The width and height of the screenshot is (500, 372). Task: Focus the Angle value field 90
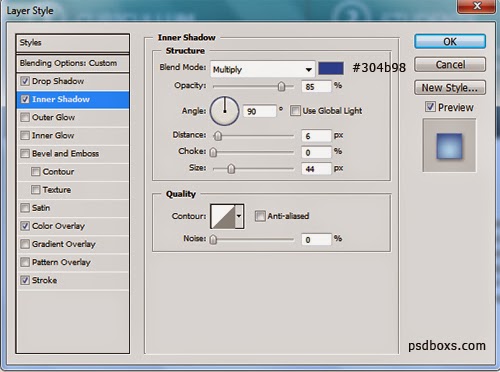click(x=260, y=111)
